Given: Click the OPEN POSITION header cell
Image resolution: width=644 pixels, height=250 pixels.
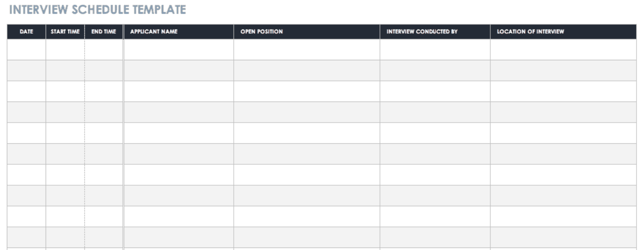Looking at the screenshot, I should [307, 32].
